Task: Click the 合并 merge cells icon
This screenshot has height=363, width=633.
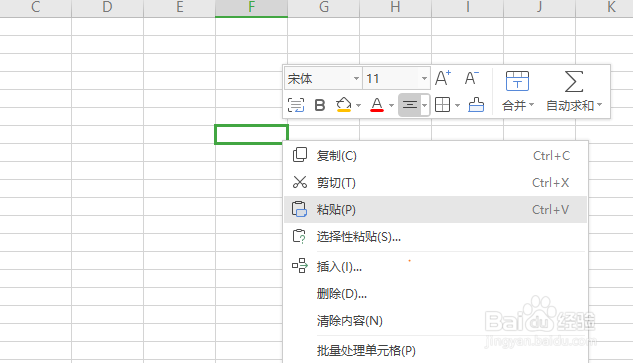Action: click(517, 81)
